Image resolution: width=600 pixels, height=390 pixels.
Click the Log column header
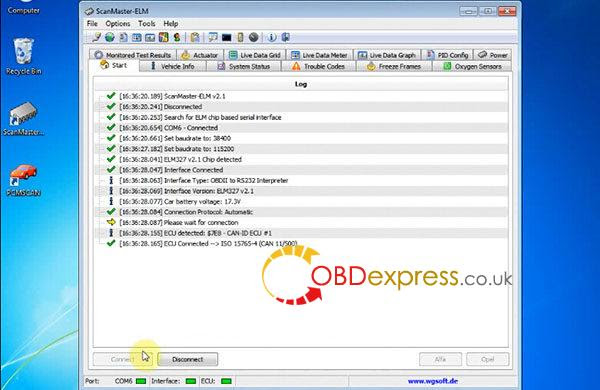(x=301, y=84)
